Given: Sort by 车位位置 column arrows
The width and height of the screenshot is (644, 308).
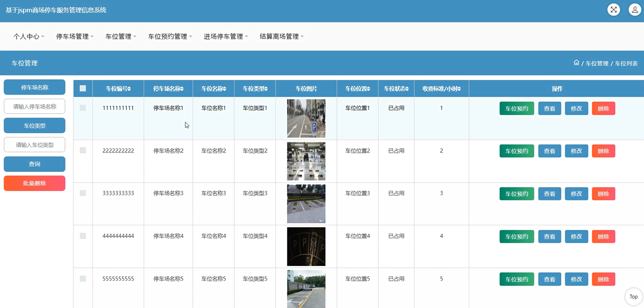Looking at the screenshot, I should pyautogui.click(x=368, y=89).
